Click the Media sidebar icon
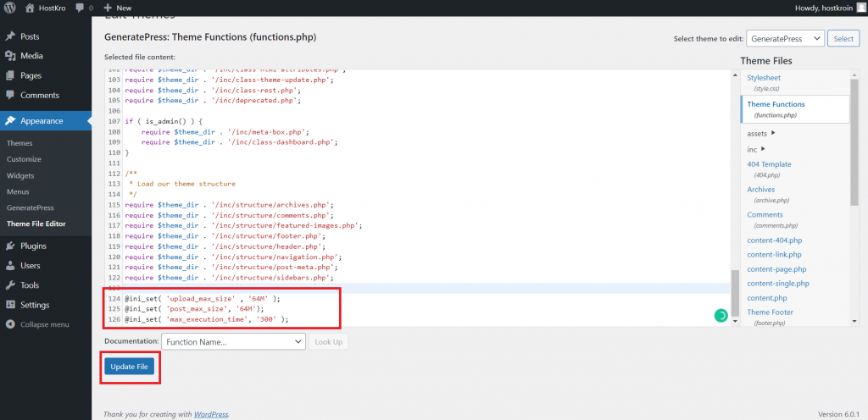The image size is (868, 420). pyautogui.click(x=10, y=56)
